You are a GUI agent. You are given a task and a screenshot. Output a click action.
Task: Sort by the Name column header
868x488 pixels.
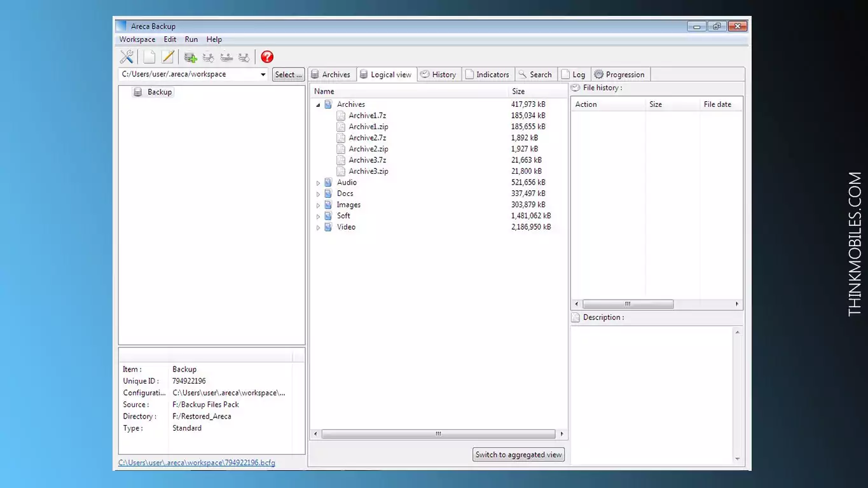point(410,92)
